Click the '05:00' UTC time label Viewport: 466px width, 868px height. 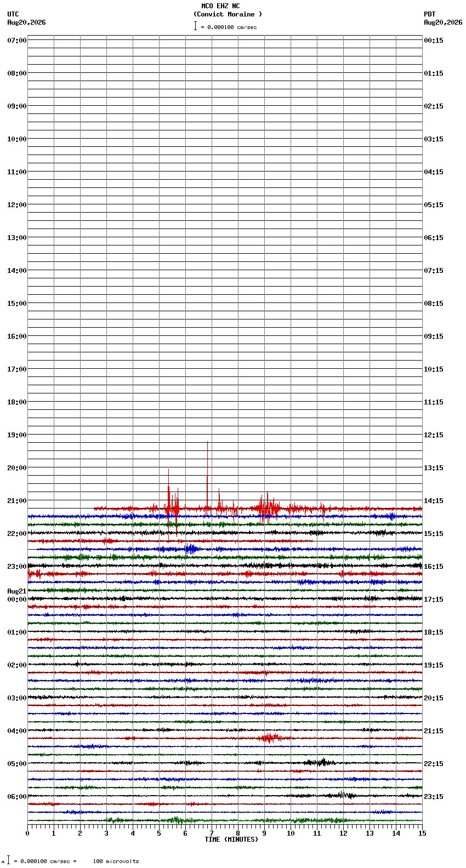point(17,764)
